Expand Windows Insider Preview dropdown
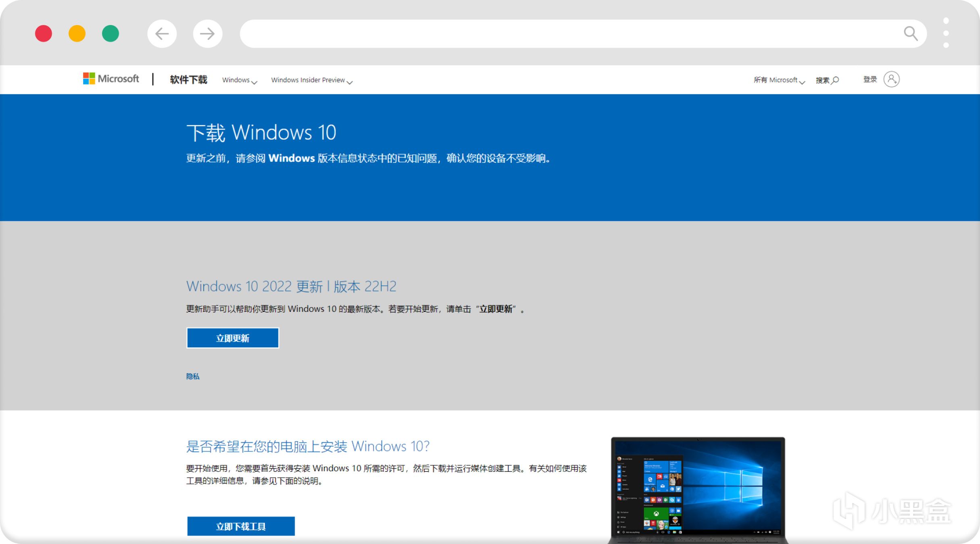 (311, 80)
